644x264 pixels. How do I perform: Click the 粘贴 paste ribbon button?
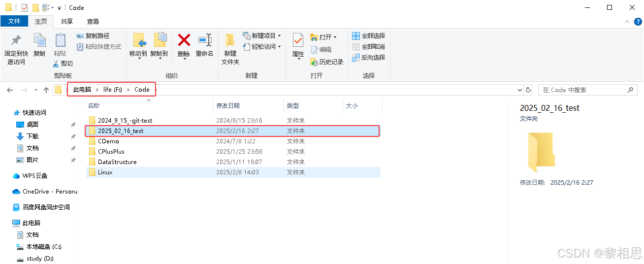pos(60,45)
